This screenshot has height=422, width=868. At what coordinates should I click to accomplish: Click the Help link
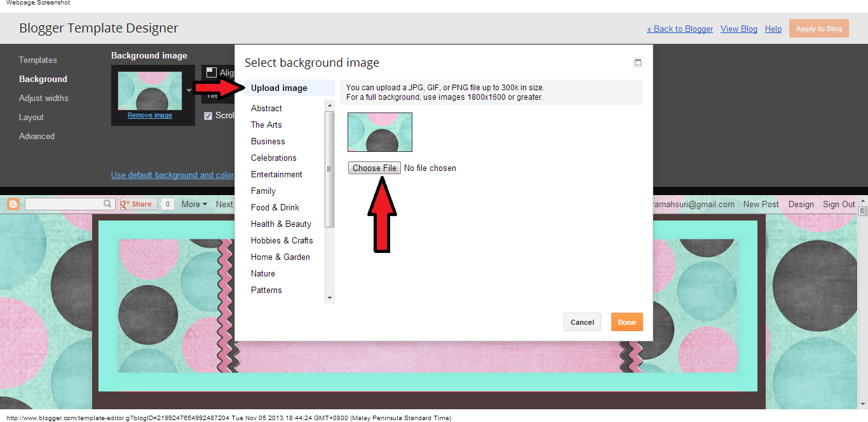[x=773, y=29]
